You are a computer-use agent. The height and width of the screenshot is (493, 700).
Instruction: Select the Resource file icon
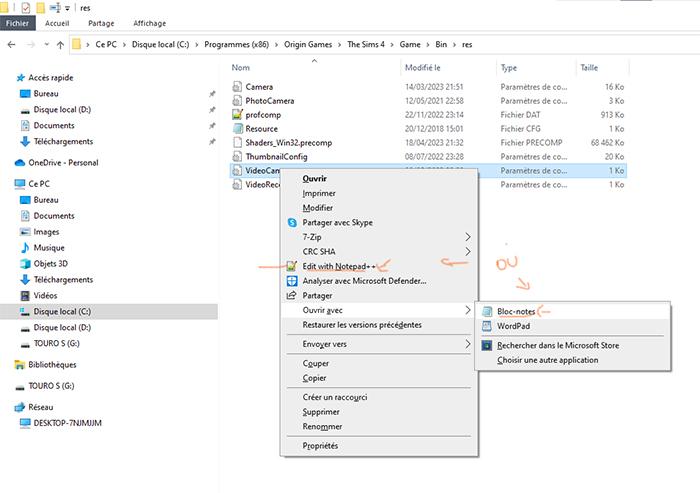coord(237,129)
